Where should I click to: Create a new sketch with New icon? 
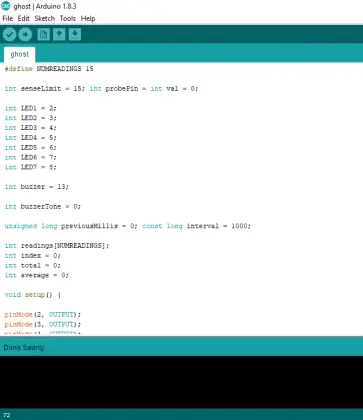pyautogui.click(x=44, y=34)
